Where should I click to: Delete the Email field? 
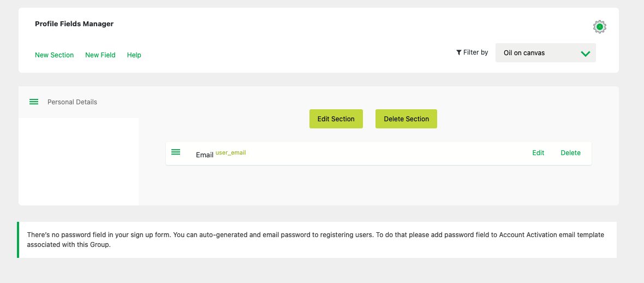tap(570, 153)
